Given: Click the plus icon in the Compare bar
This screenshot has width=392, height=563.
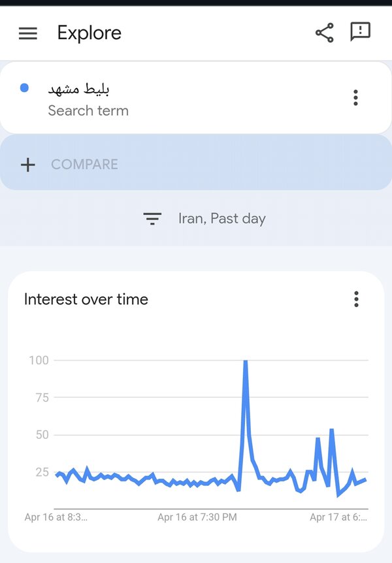Looking at the screenshot, I should [28, 164].
